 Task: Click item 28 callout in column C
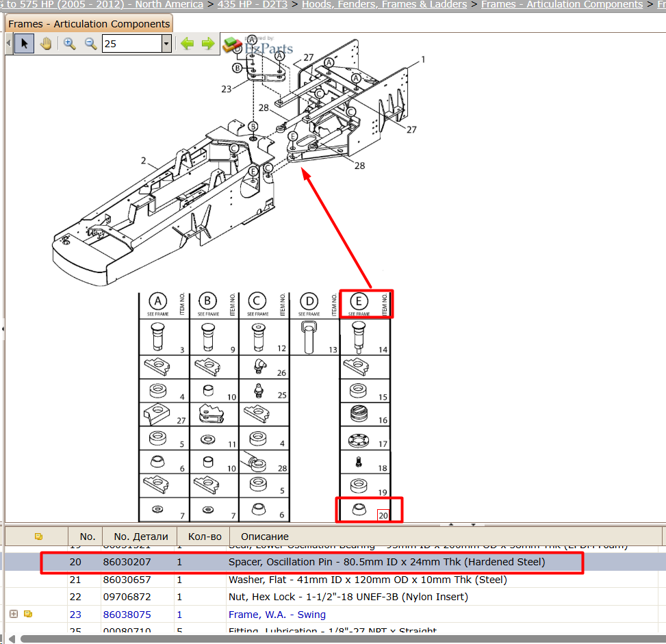tap(282, 468)
